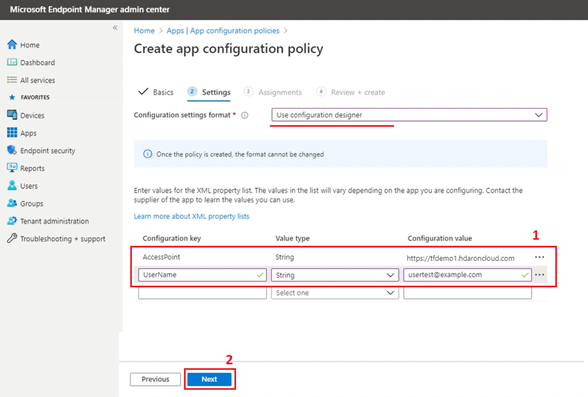The width and height of the screenshot is (588, 397).
Task: Go to the Basics step tab
Action: tap(156, 92)
